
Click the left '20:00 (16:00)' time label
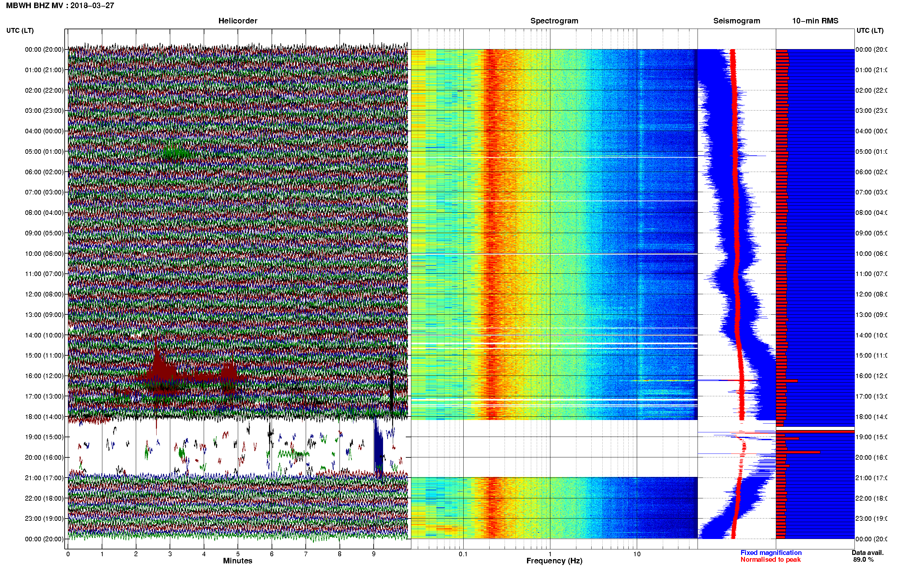click(x=44, y=458)
